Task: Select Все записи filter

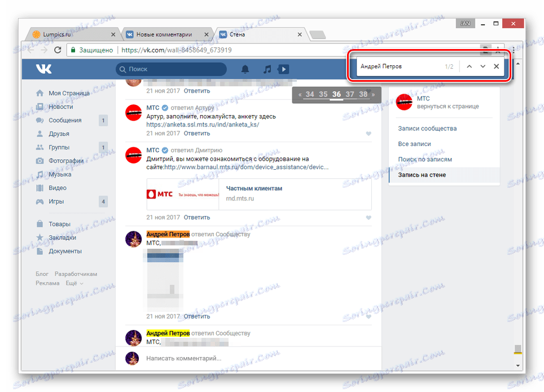Action: click(x=414, y=144)
